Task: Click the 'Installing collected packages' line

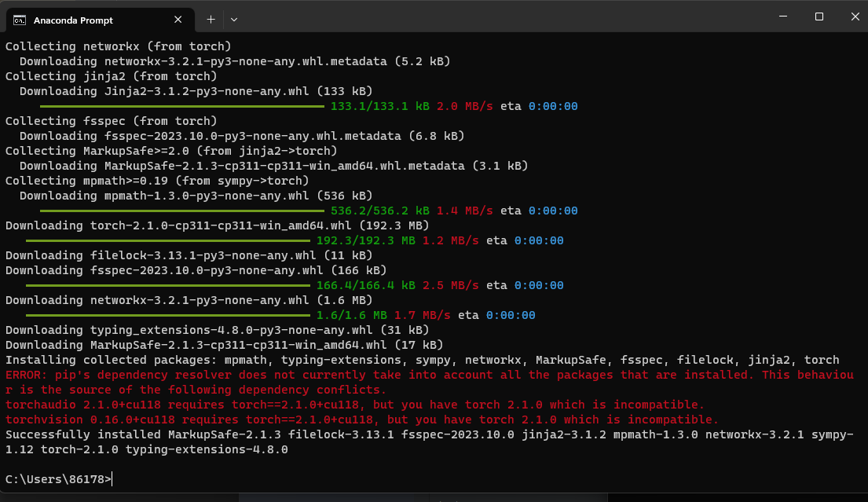Action: point(423,361)
